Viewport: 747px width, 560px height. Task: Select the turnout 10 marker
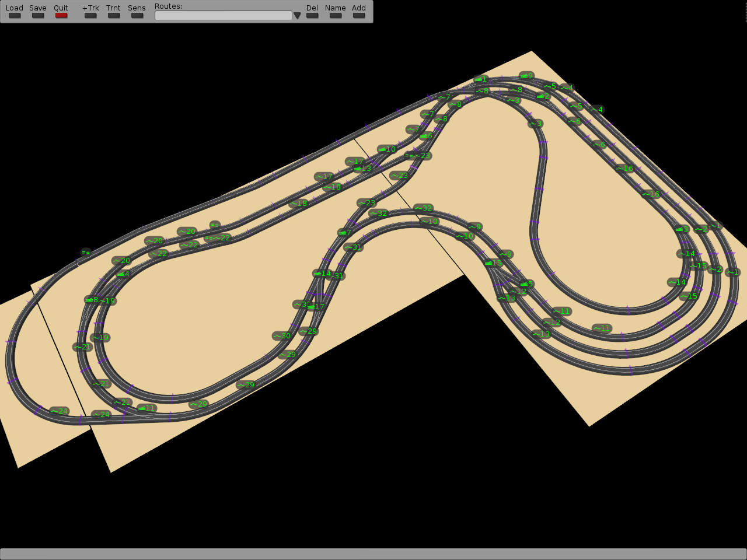pyautogui.click(x=386, y=149)
